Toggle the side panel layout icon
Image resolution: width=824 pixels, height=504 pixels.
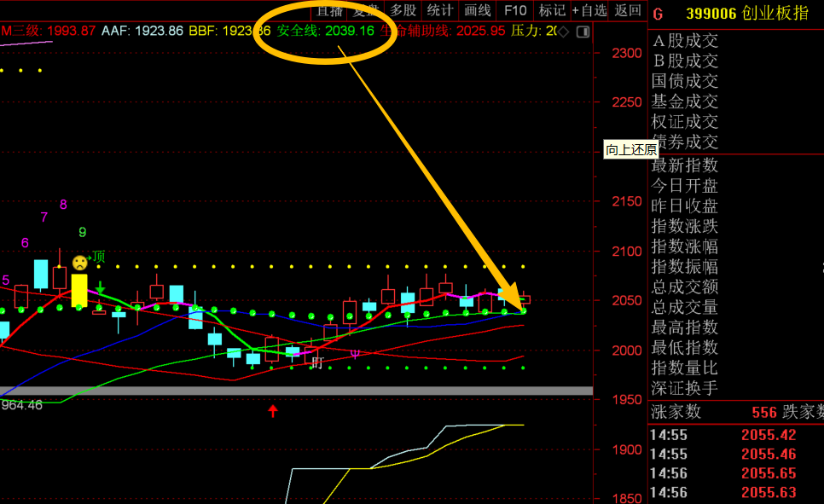(583, 32)
